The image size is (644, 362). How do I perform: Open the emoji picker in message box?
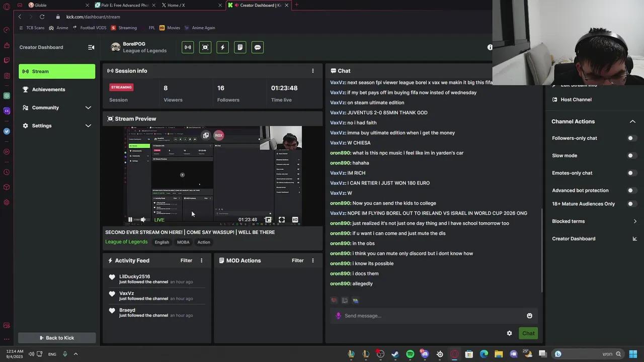[x=529, y=316]
